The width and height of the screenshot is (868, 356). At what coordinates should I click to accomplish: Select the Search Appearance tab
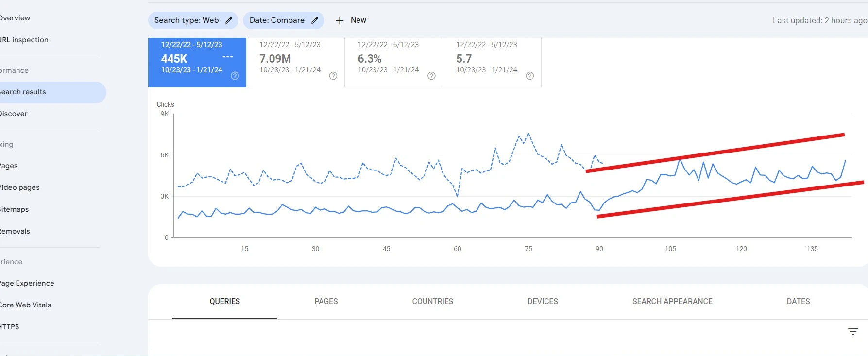click(672, 301)
